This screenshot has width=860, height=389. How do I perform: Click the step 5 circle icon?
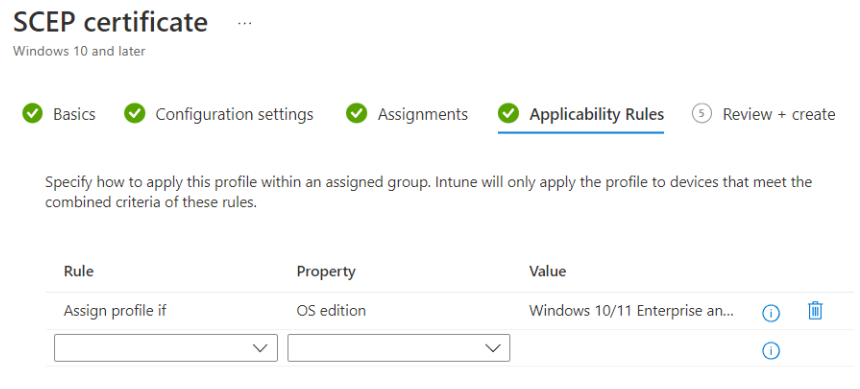[701, 114]
